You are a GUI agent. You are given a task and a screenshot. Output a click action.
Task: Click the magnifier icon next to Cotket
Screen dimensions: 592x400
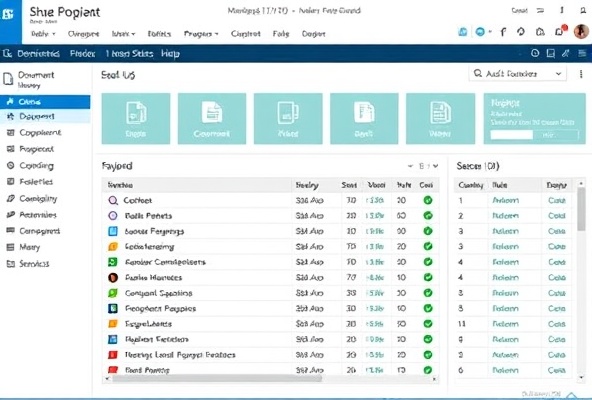pyautogui.click(x=113, y=200)
